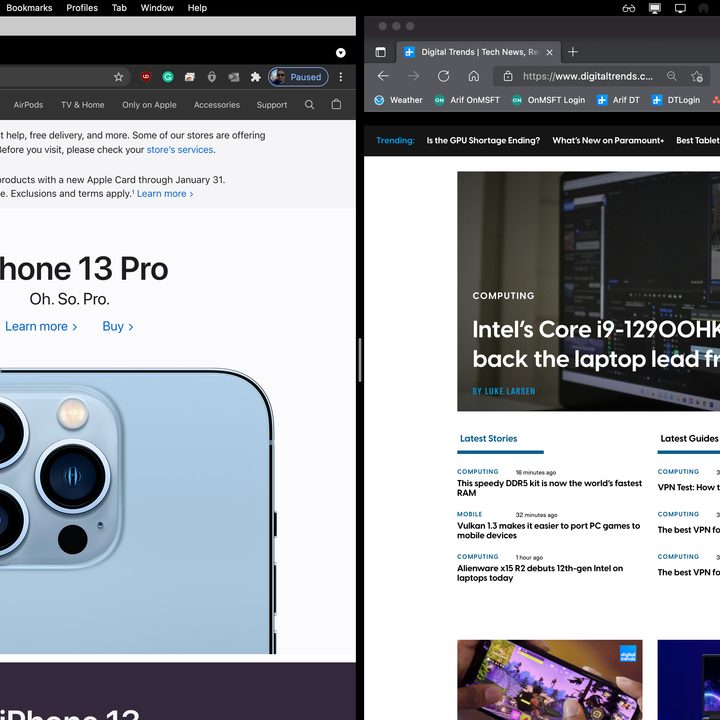720x720 pixels.
Task: Go back in Edge browser
Action: pyautogui.click(x=383, y=76)
